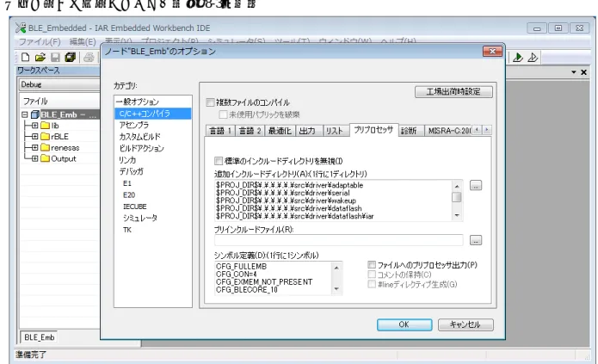Viewport: 598px width, 364px height.
Task: Expand the renesas tree node
Action: coord(34,148)
